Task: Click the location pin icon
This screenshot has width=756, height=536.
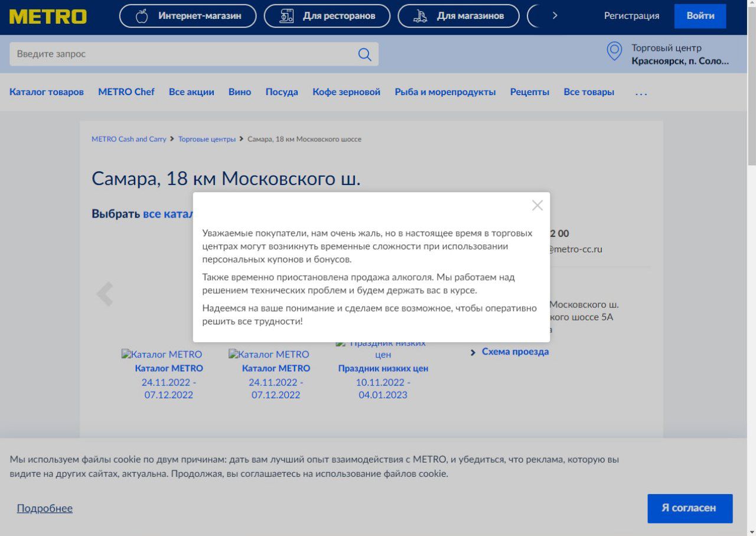Action: coord(615,51)
